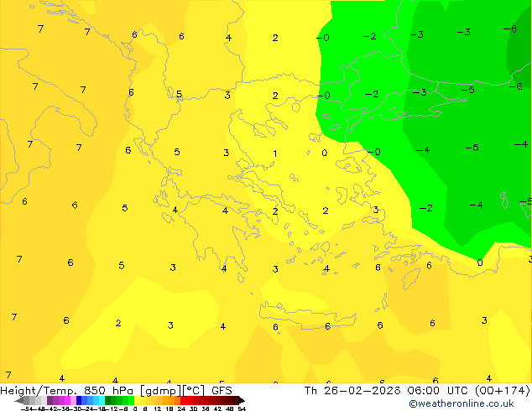The height and width of the screenshot is (411, 532).
Task: Select the bright yellow legend swatch at 0
Action: point(137,400)
